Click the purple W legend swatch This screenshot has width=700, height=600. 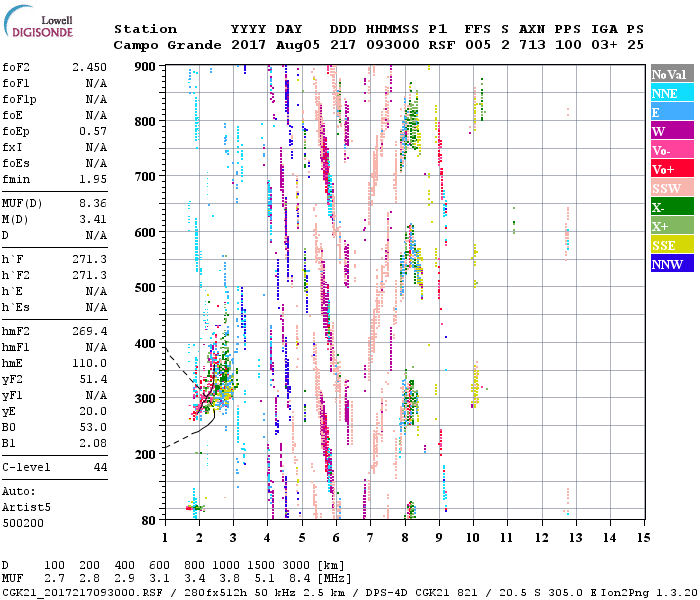click(x=671, y=132)
